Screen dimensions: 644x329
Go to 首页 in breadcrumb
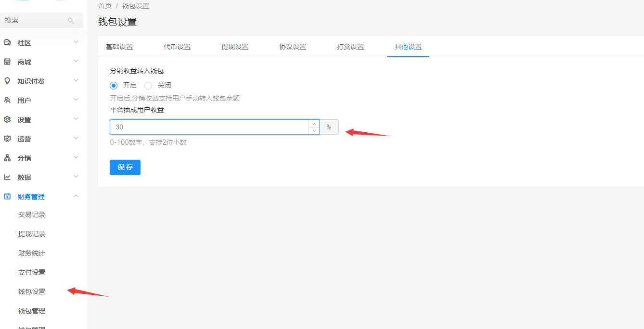click(105, 6)
